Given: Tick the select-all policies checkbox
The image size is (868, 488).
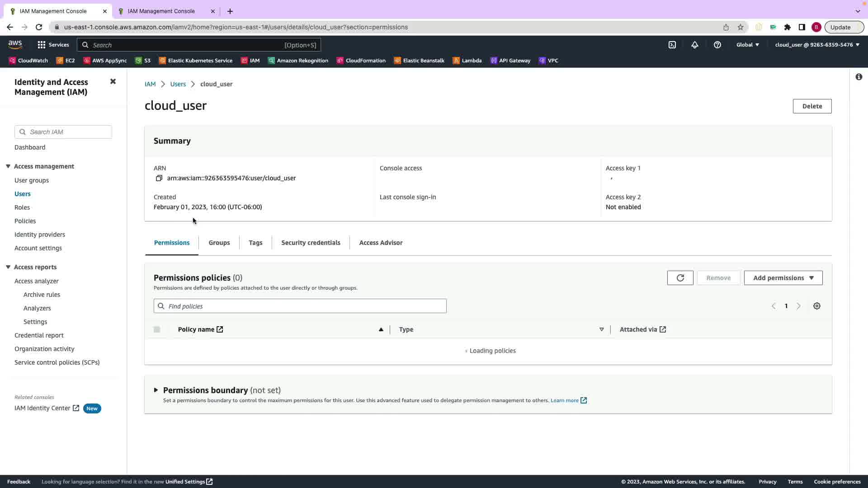Looking at the screenshot, I should pyautogui.click(x=157, y=330).
